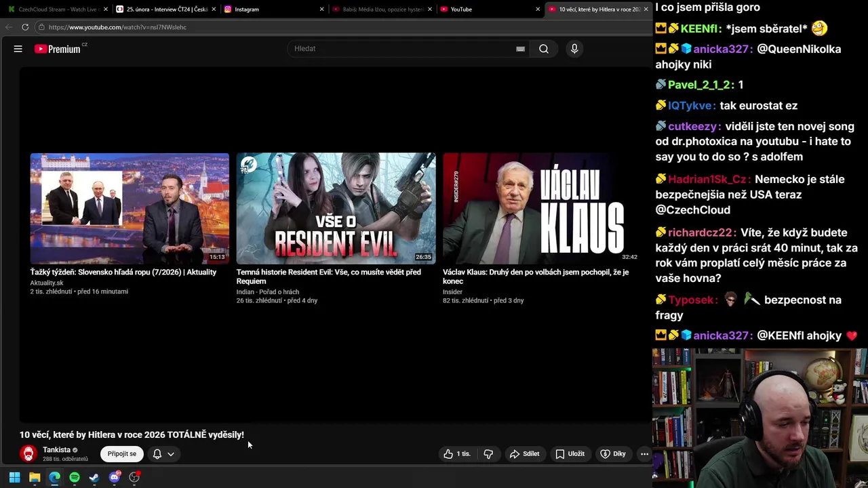This screenshot has height=488, width=868.
Task: Open the Aktuality.sk channel link
Action: tap(47, 283)
